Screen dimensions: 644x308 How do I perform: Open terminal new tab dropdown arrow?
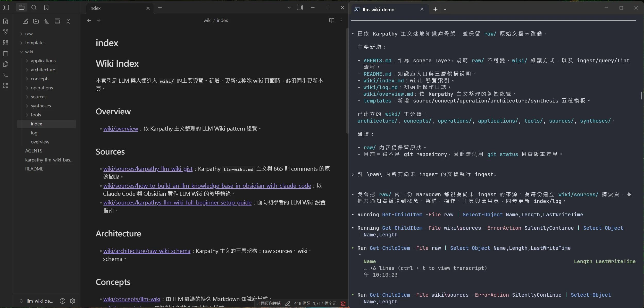[x=445, y=10]
